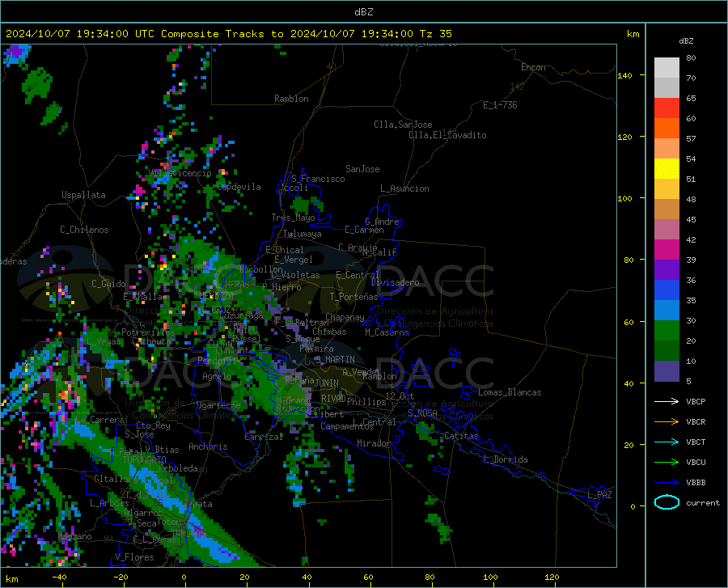Click the L_Dormida map label

tap(505, 459)
